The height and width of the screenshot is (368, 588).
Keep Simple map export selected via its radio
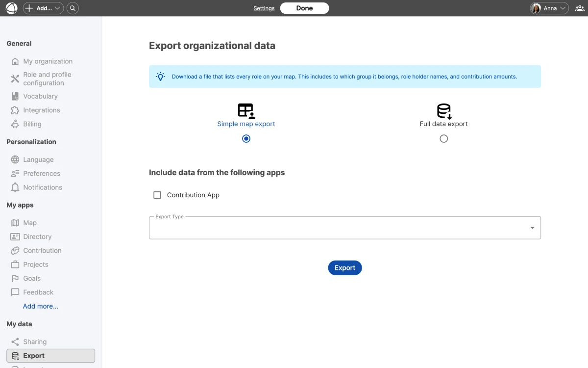pos(246,138)
